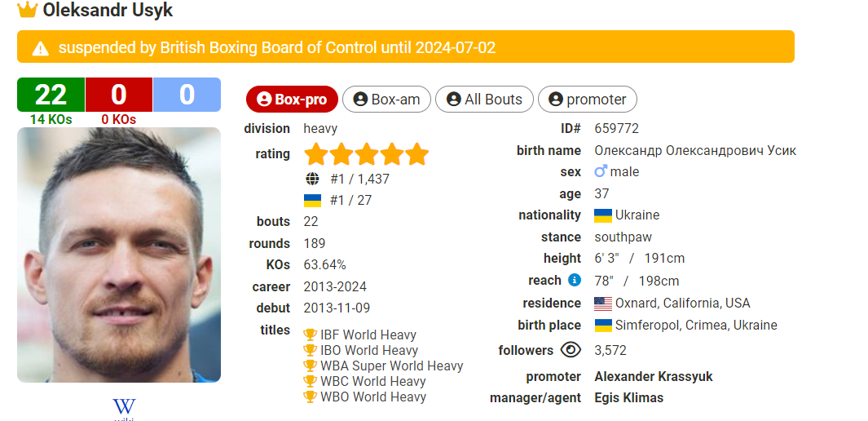This screenshot has width=868, height=421.
Task: Open manager Egis Klimas link
Action: pyautogui.click(x=629, y=397)
